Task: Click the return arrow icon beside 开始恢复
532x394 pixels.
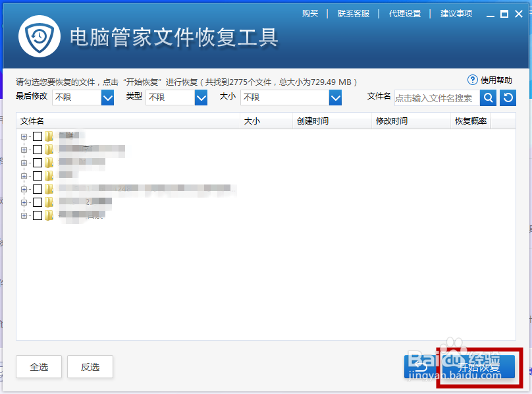Action: 421,367
